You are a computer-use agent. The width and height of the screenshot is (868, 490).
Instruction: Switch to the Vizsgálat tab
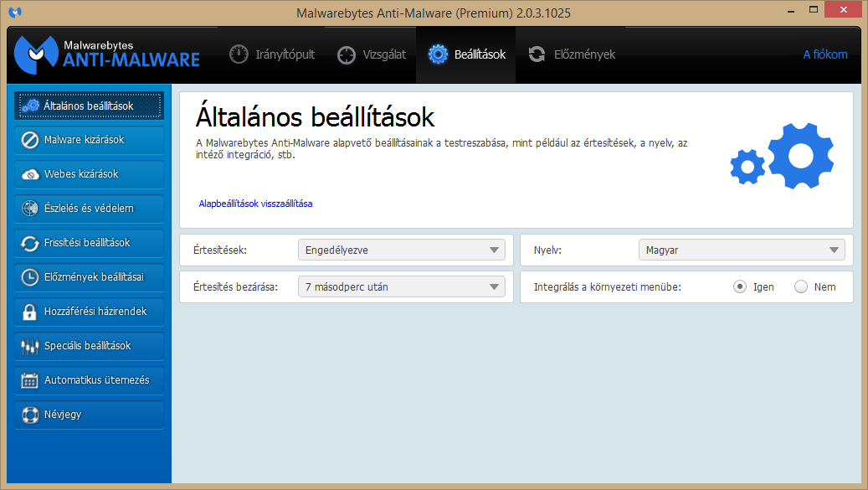pos(372,54)
